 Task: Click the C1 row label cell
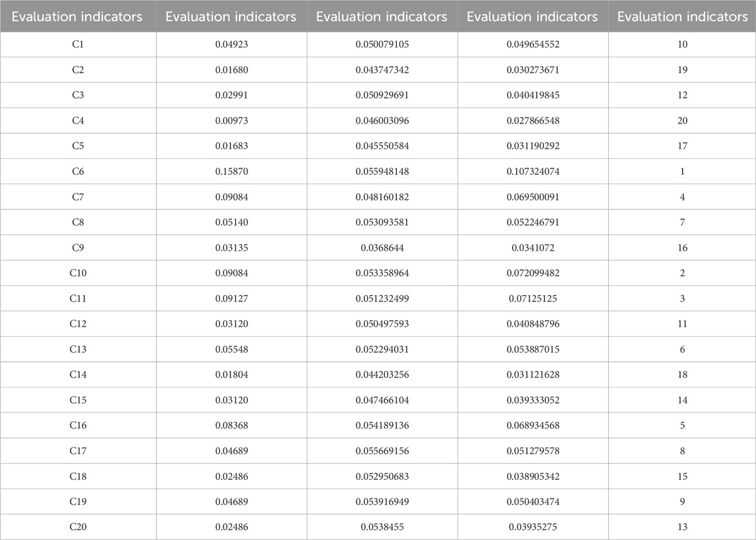(78, 44)
